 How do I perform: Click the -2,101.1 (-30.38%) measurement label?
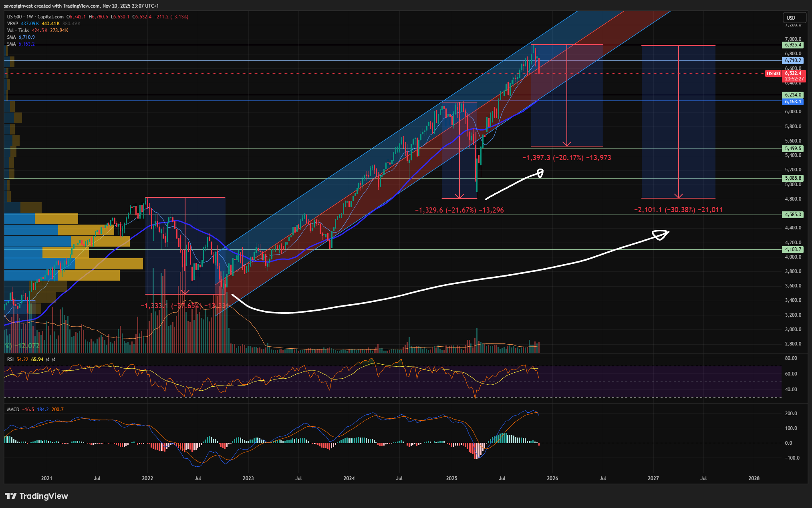tap(678, 210)
